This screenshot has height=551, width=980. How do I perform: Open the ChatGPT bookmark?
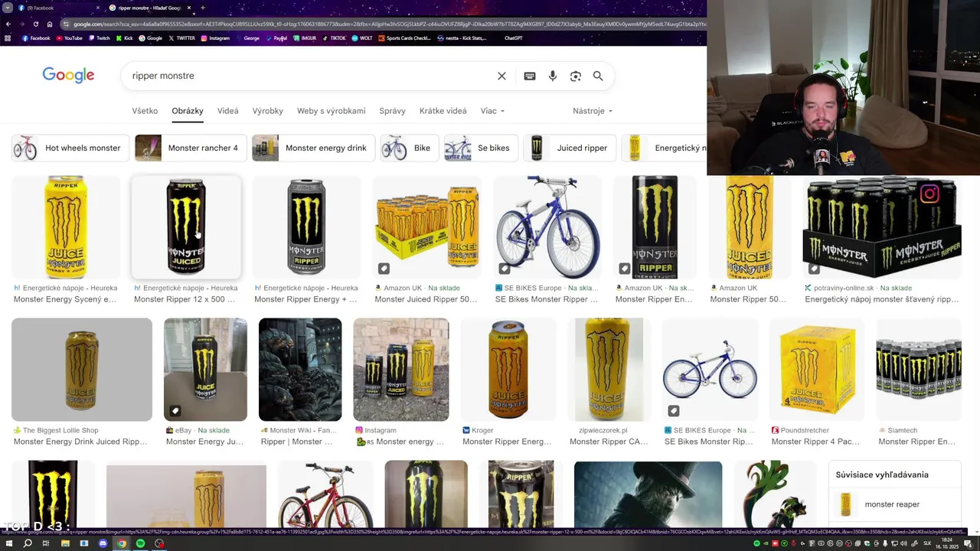[x=513, y=38]
